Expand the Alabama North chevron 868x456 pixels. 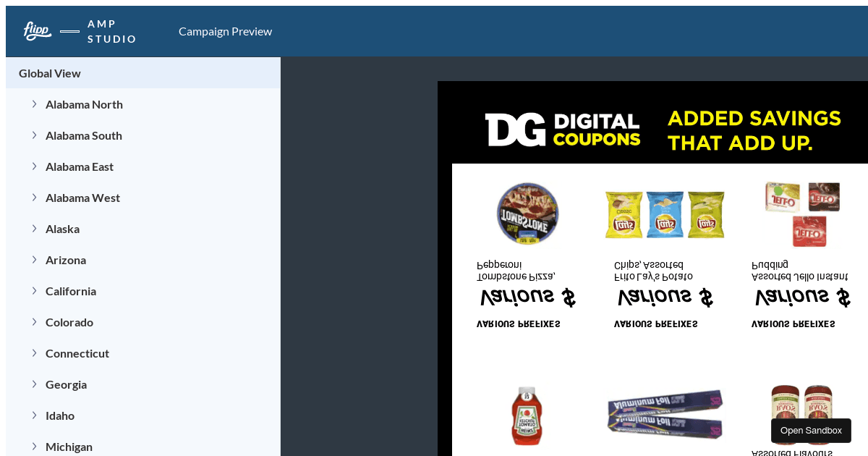pyautogui.click(x=34, y=104)
